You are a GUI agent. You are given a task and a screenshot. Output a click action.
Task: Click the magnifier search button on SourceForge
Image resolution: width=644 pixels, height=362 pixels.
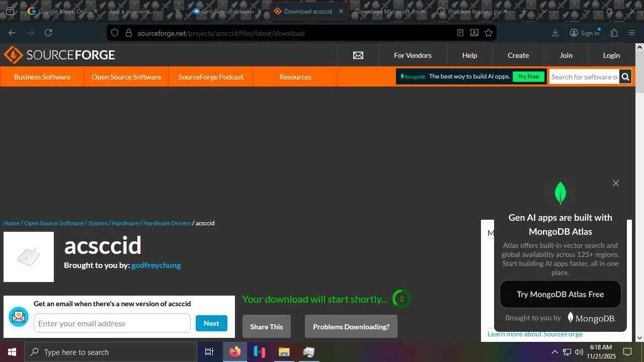tap(625, 77)
